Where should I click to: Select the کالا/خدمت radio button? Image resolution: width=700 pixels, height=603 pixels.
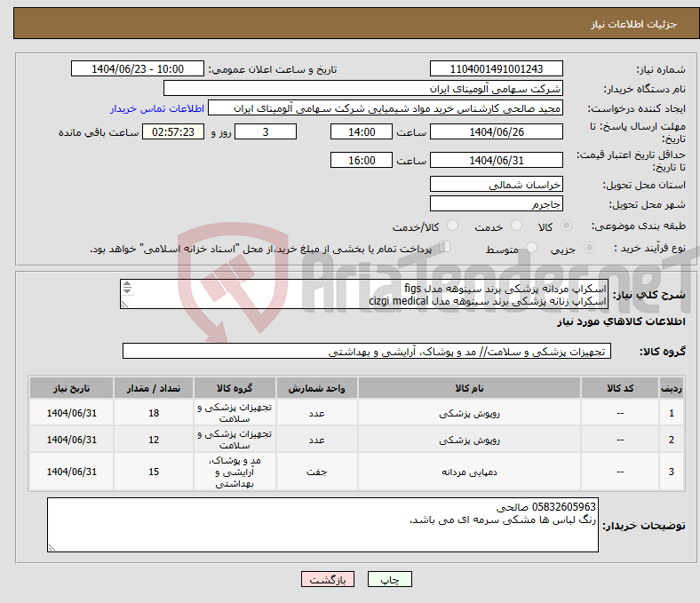tap(452, 226)
